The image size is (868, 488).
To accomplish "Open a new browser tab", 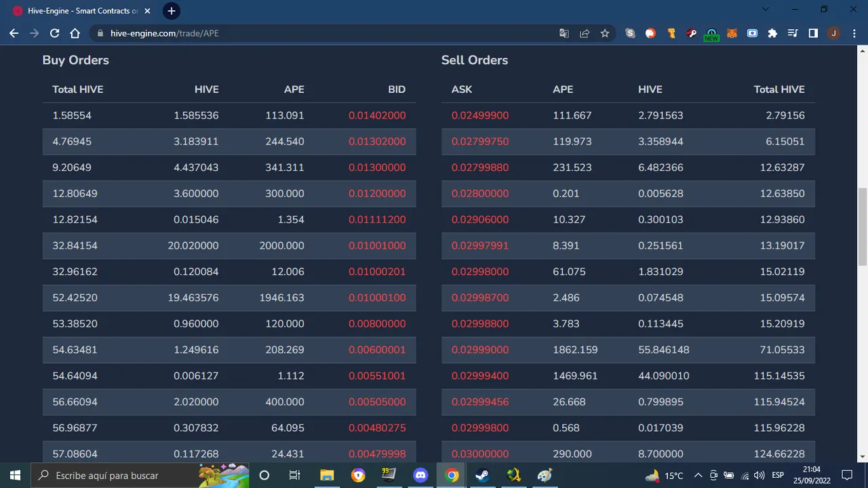I will [172, 11].
